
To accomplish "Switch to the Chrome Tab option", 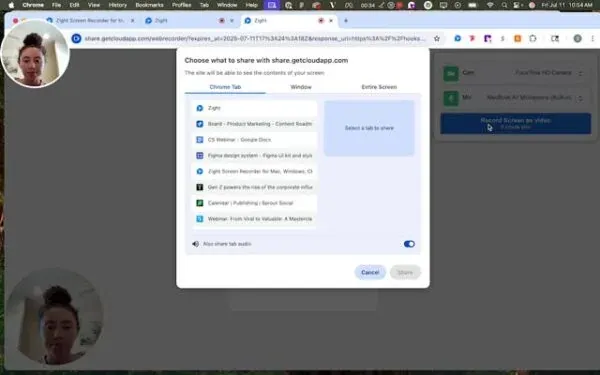I will pos(225,87).
